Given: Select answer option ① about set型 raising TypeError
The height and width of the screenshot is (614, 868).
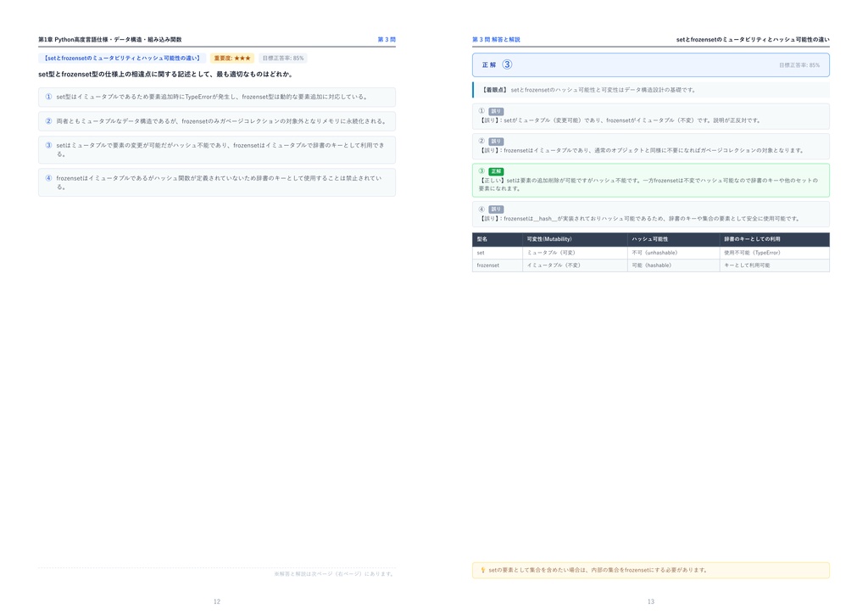Looking at the screenshot, I should (216, 97).
